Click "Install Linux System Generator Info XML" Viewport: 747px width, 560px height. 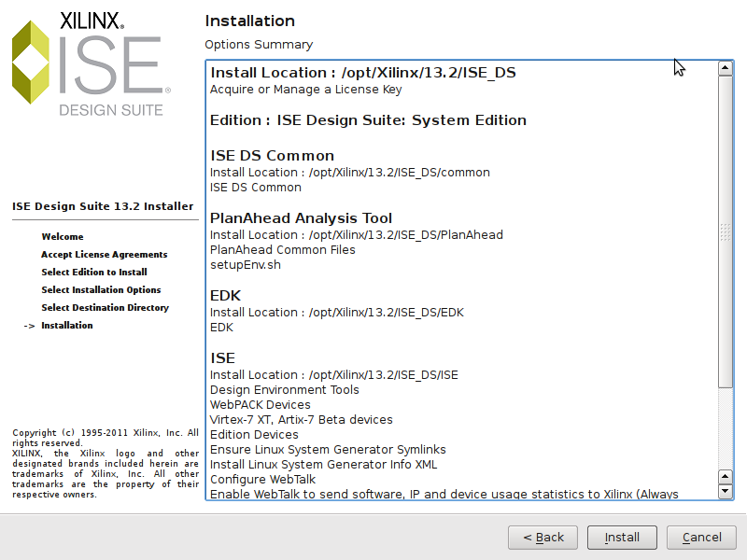point(323,464)
